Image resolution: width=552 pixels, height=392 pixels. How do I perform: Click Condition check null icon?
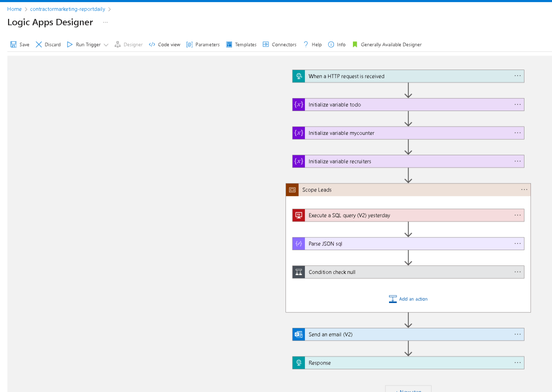coord(298,272)
